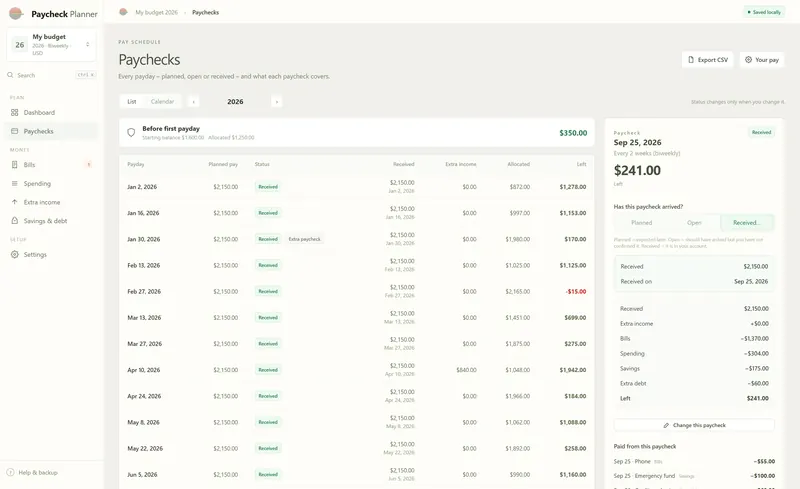The height and width of the screenshot is (489, 800).
Task: Open Dashboard from sidebar
Action: [x=51, y=112]
